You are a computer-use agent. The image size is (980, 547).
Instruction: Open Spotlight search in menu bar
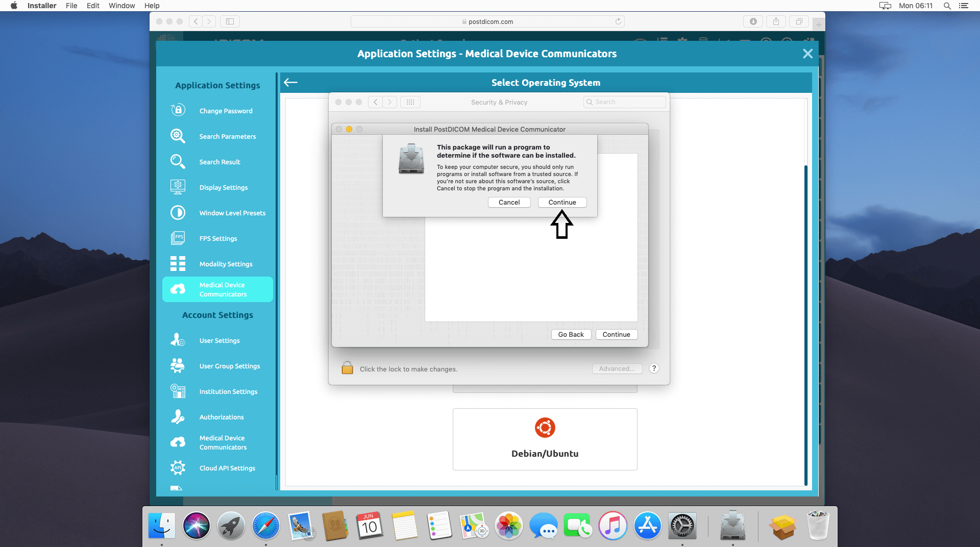(947, 6)
